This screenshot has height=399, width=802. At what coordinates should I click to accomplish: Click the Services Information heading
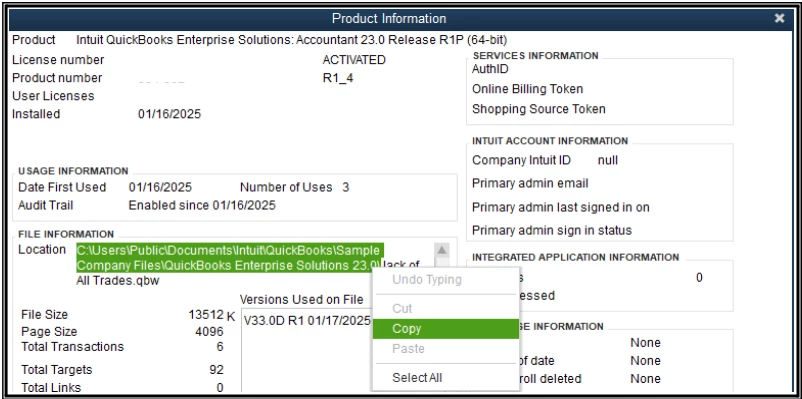click(x=535, y=56)
